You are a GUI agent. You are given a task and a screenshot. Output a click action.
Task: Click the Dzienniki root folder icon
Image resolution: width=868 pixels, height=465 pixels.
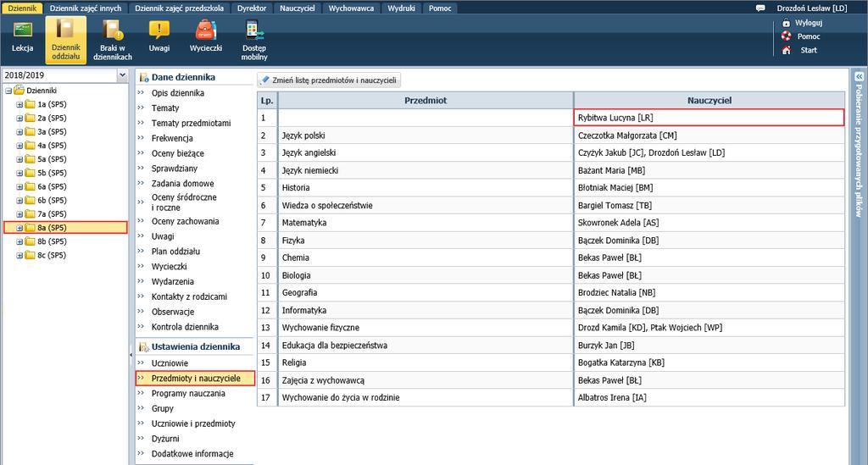click(19, 90)
